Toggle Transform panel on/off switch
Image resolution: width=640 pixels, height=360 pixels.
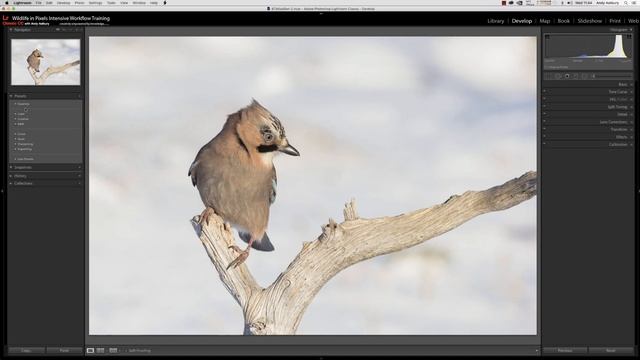click(x=544, y=129)
